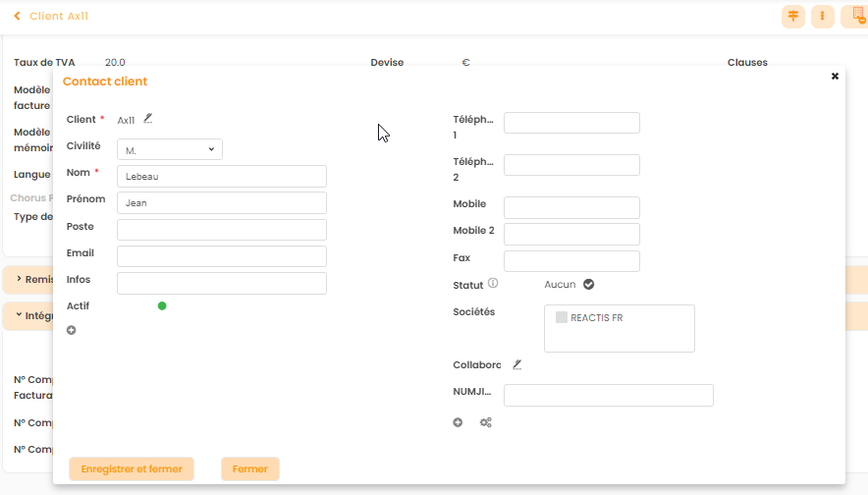Viewport: 868px width, 495px height.
Task: Click into the Email input field
Action: click(x=221, y=256)
